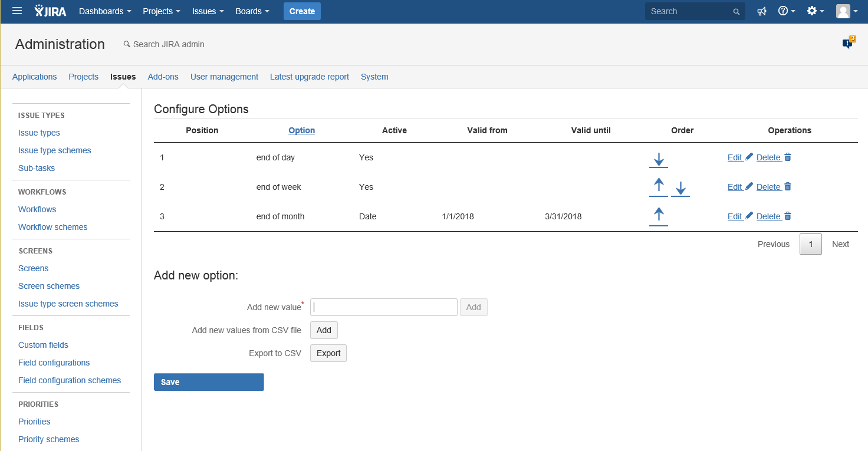Open Sub-tasks in sidebar

click(37, 168)
